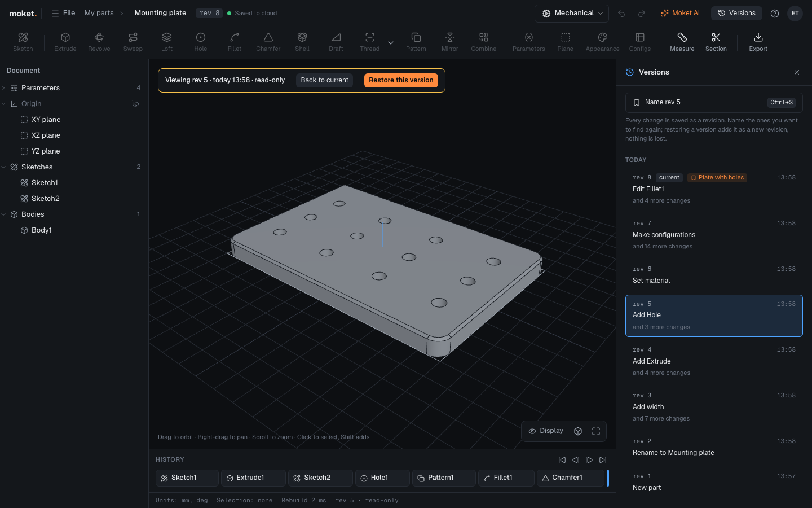
Task: Close the Versions panel
Action: [x=797, y=72]
